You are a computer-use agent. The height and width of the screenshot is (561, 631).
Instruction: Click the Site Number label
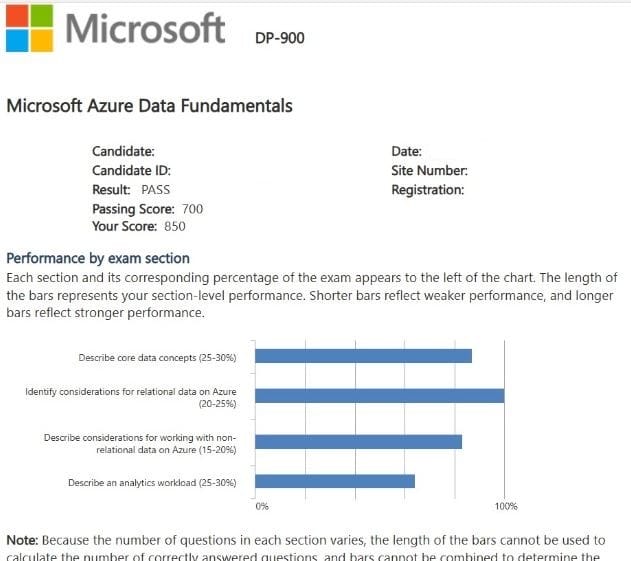(429, 170)
